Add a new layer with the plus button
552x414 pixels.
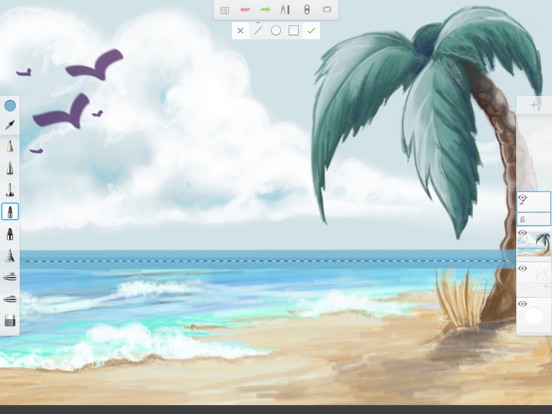click(x=534, y=105)
